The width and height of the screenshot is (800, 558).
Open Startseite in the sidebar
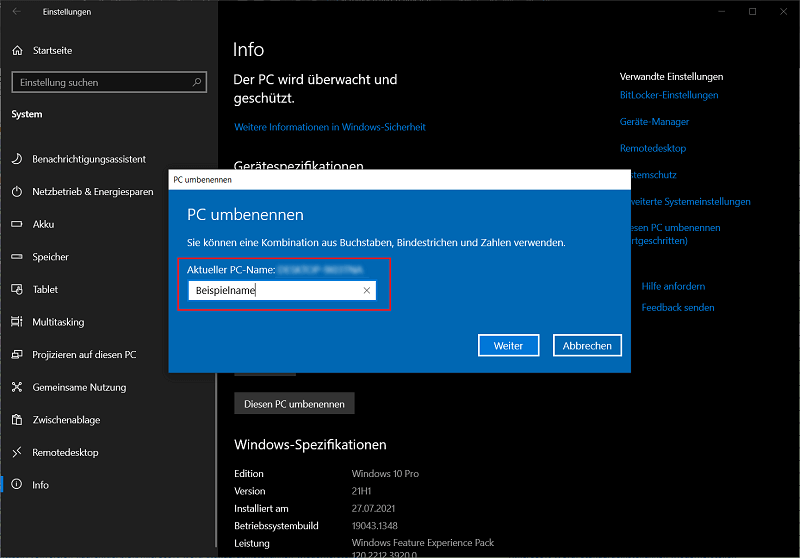[x=53, y=50]
